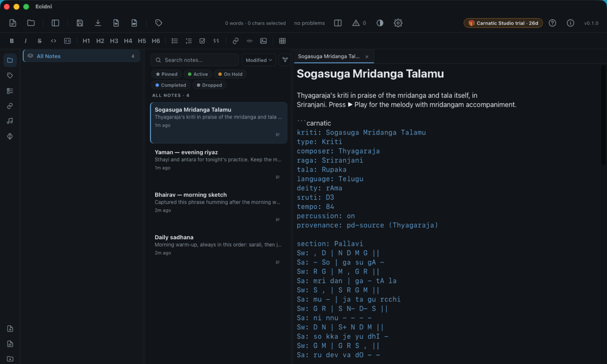Open the warnings indicator showing 0
The height and width of the screenshot is (364, 607).
359,23
